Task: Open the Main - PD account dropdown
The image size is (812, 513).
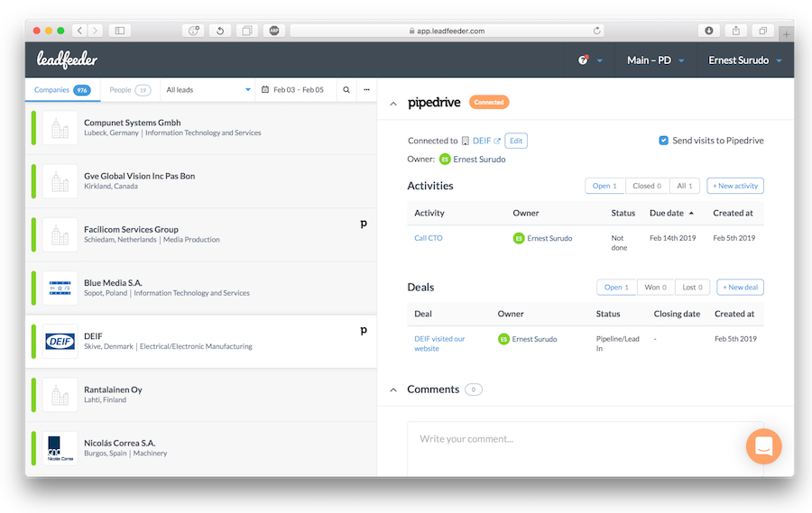Action: 655,60
